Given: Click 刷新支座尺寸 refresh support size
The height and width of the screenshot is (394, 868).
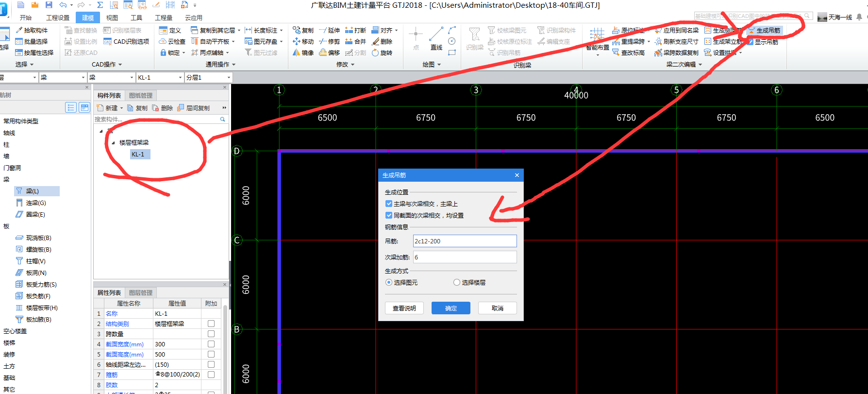Looking at the screenshot, I should coord(676,41).
